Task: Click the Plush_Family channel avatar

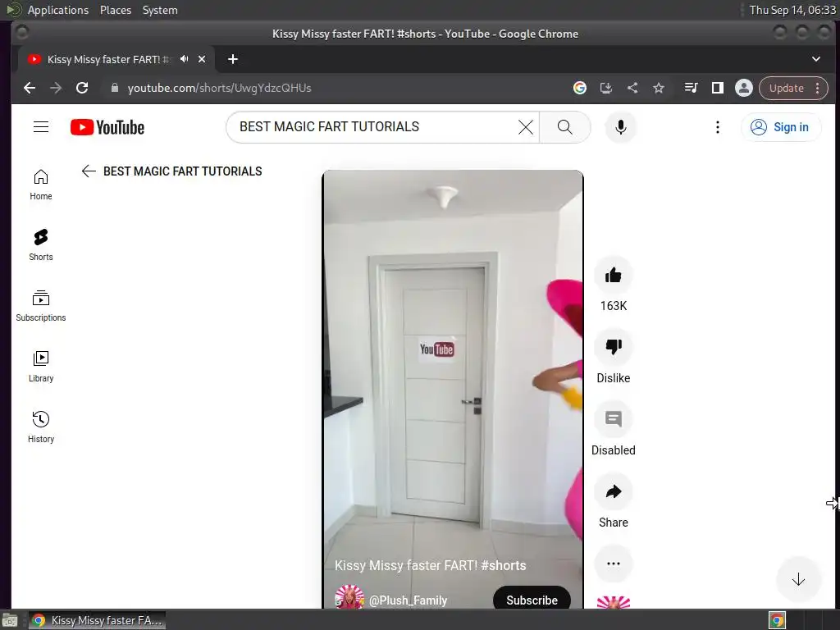Action: (349, 597)
